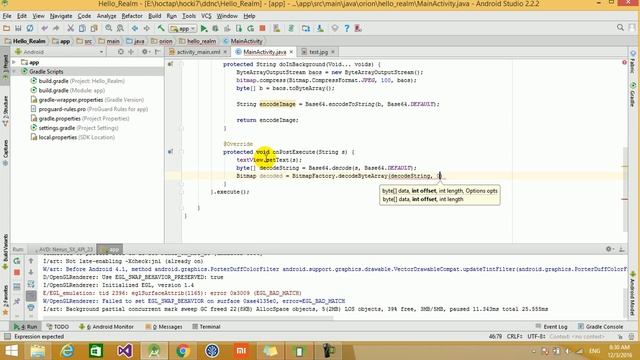Click the hide project panel icon

point(157,52)
